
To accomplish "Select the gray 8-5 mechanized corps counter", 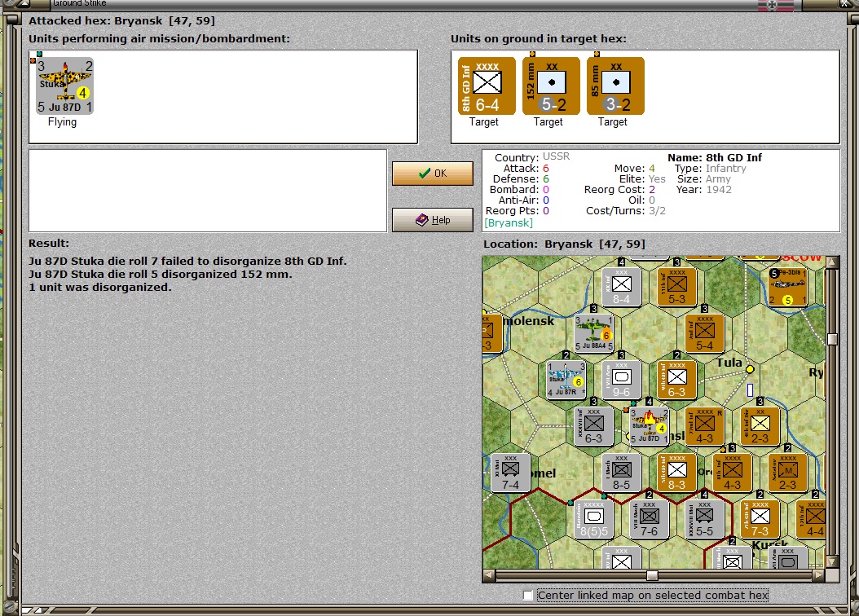I will pos(621,472).
